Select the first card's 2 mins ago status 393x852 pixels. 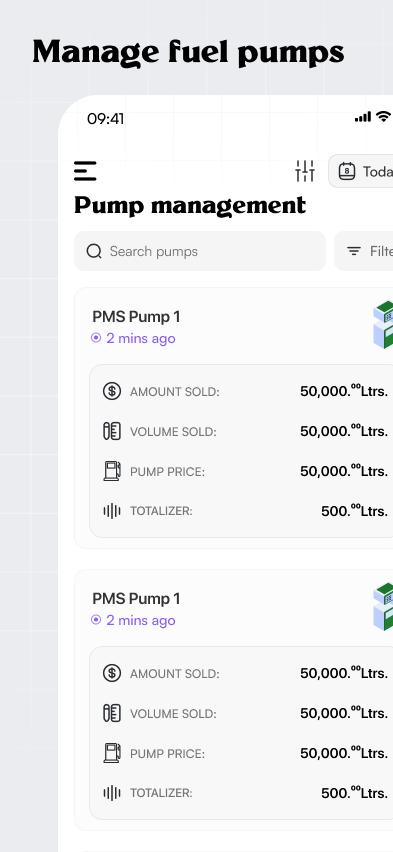click(134, 339)
